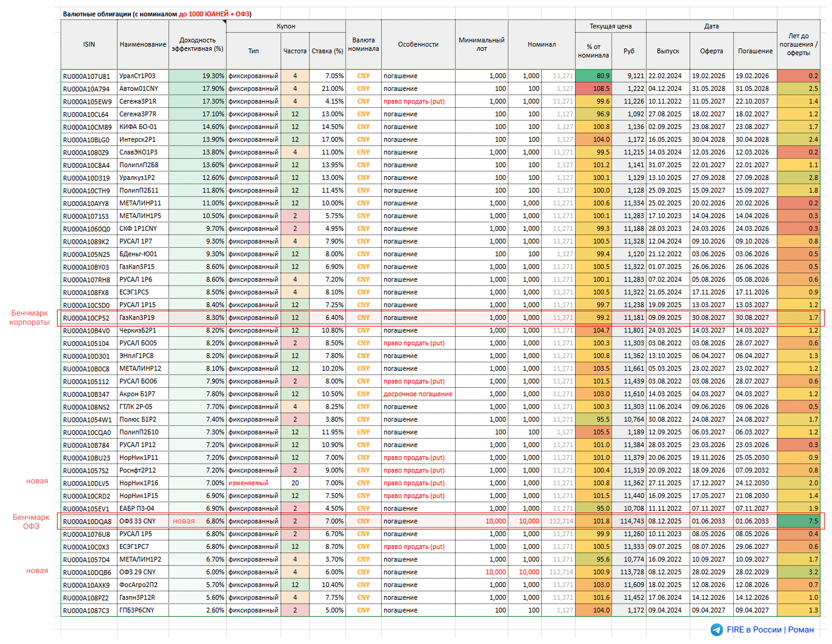Select ISIN cell RU000A107U81
This screenshot has width=832, height=644.
87,76
